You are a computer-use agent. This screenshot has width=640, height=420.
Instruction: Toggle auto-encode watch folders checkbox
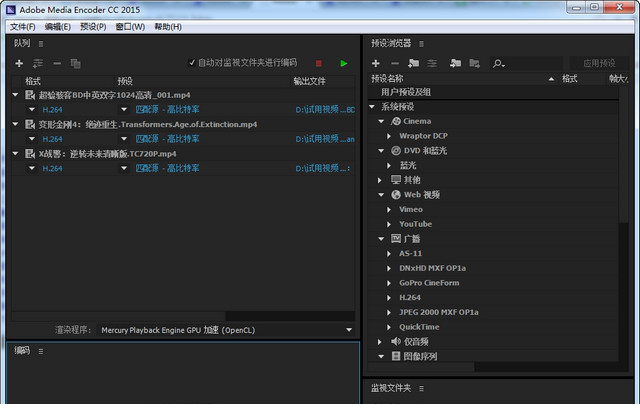[x=191, y=63]
